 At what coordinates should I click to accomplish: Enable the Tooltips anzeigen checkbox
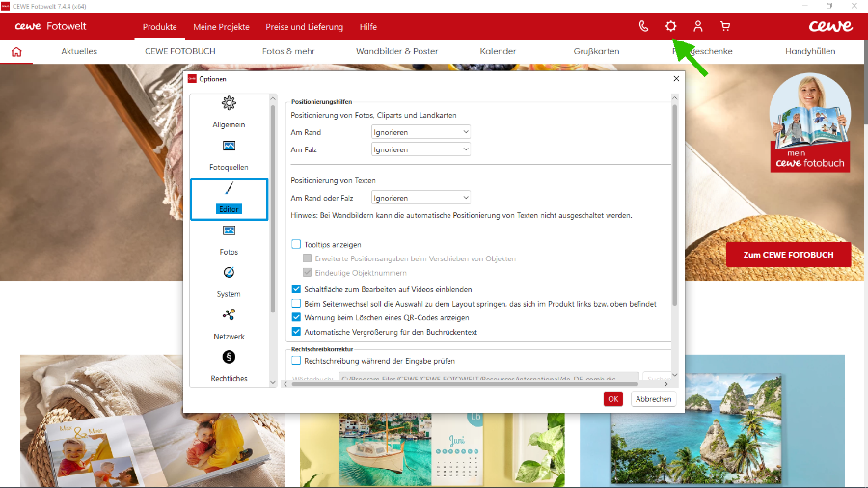(x=296, y=245)
